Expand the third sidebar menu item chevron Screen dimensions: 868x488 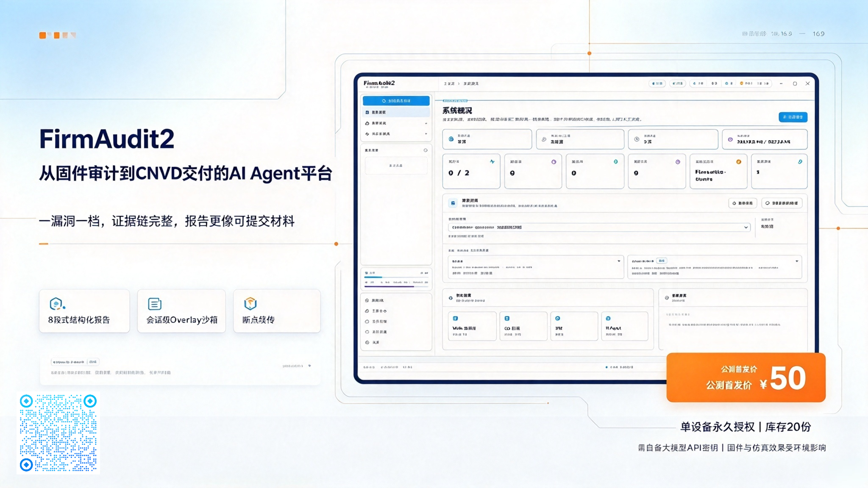coord(426,134)
